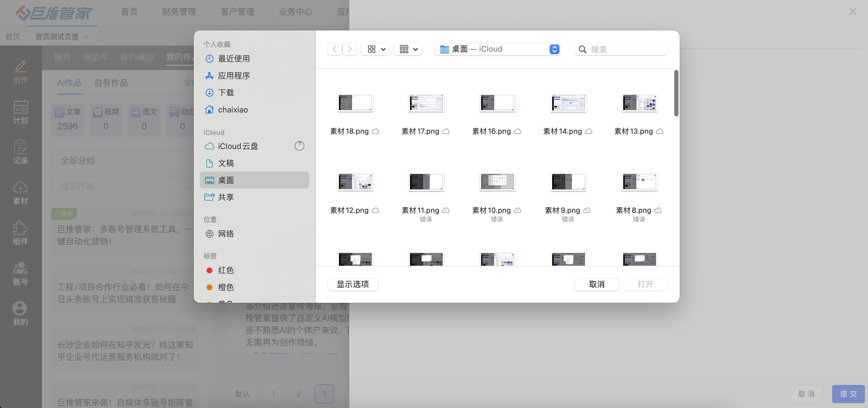Image resolution: width=868 pixels, height=408 pixels.
Task: Select the 素材 18.png file thumbnail
Action: 355,102
